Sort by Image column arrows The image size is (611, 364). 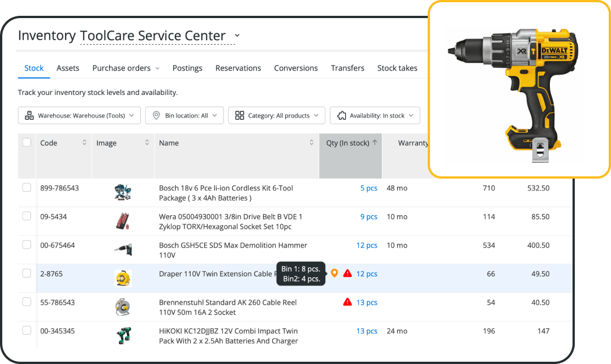[x=147, y=142]
